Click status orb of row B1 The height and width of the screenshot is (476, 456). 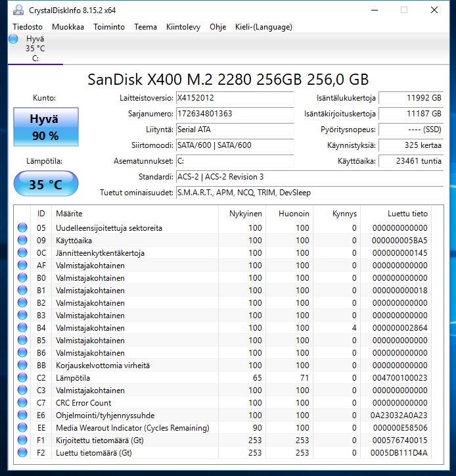coord(22,290)
